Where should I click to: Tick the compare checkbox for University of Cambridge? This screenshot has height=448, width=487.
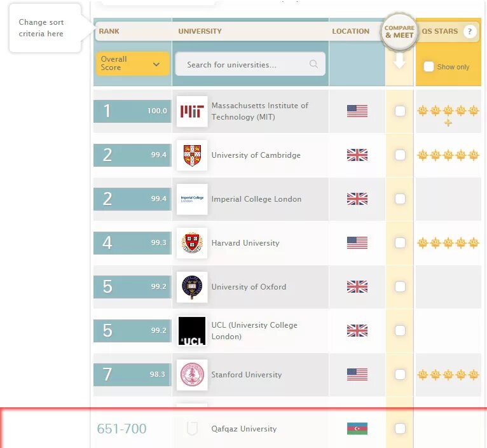tap(400, 155)
